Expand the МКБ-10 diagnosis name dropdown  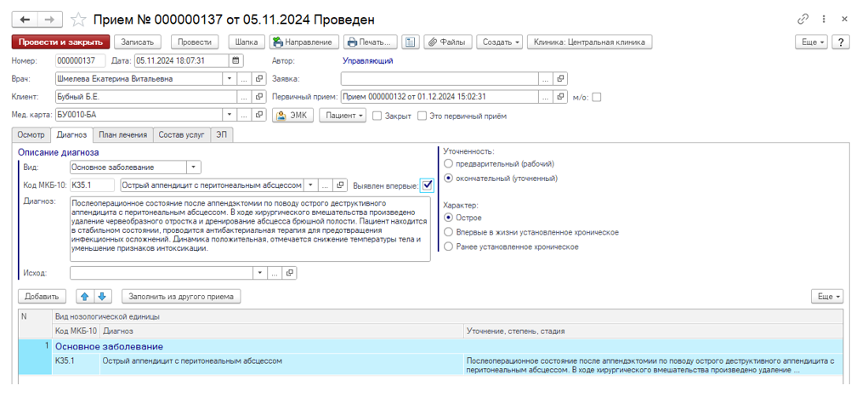(312, 185)
